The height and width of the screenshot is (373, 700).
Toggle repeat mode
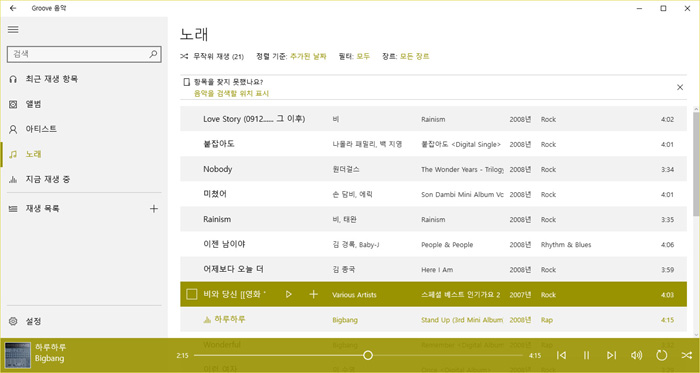tap(661, 355)
